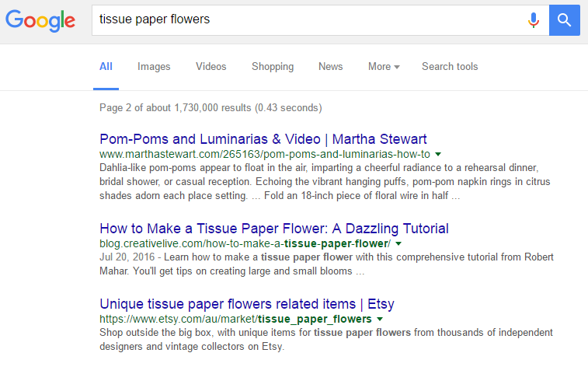Go to the Shopping tab

point(273,67)
